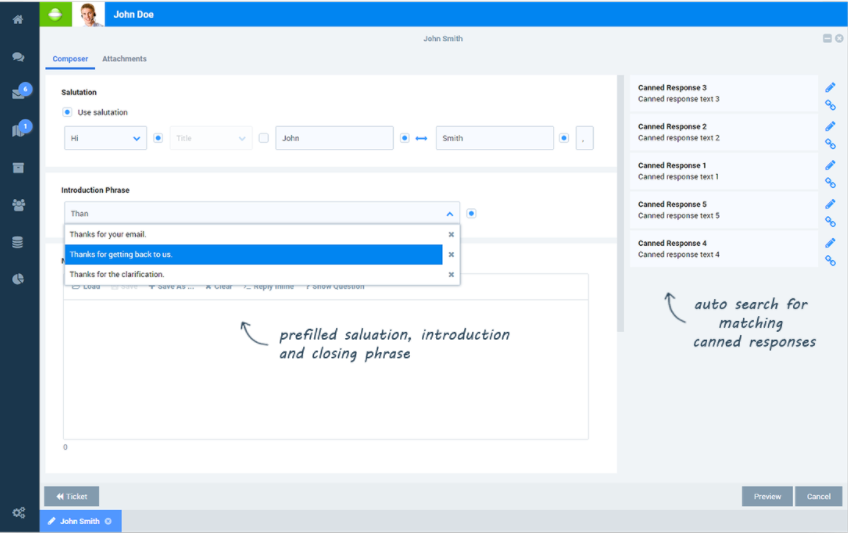Viewport: 848px width, 533px height.
Task: Open the pie chart reports icon
Action: pyautogui.click(x=18, y=279)
